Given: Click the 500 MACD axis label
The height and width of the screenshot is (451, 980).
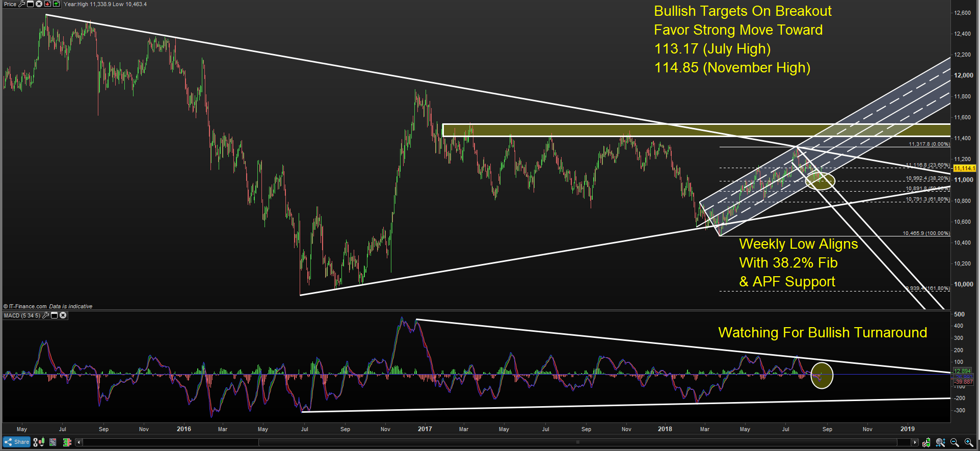Looking at the screenshot, I should pyautogui.click(x=959, y=314).
